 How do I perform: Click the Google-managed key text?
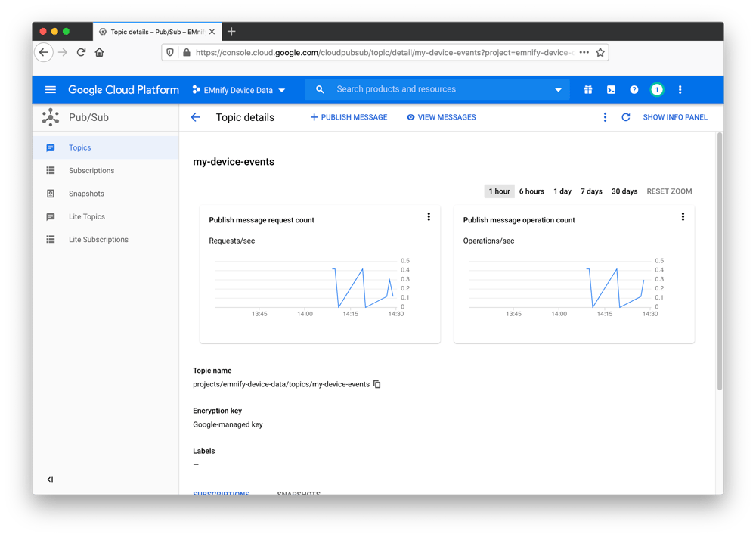228,424
